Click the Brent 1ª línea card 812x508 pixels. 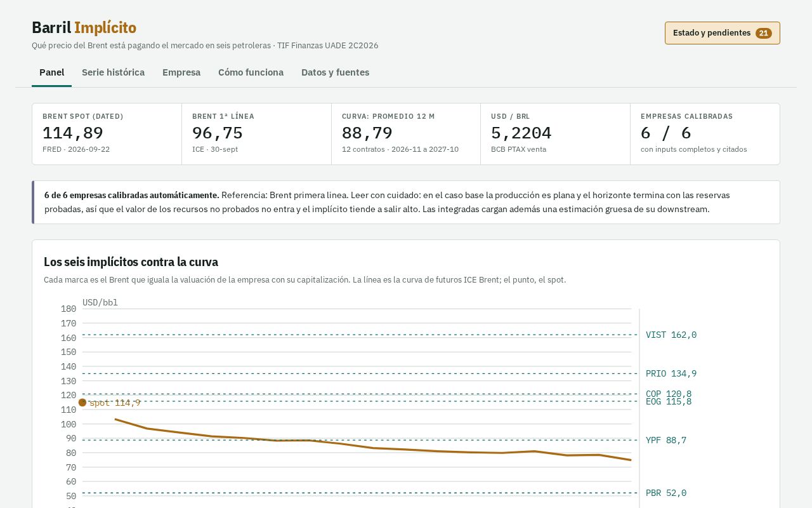(256, 134)
